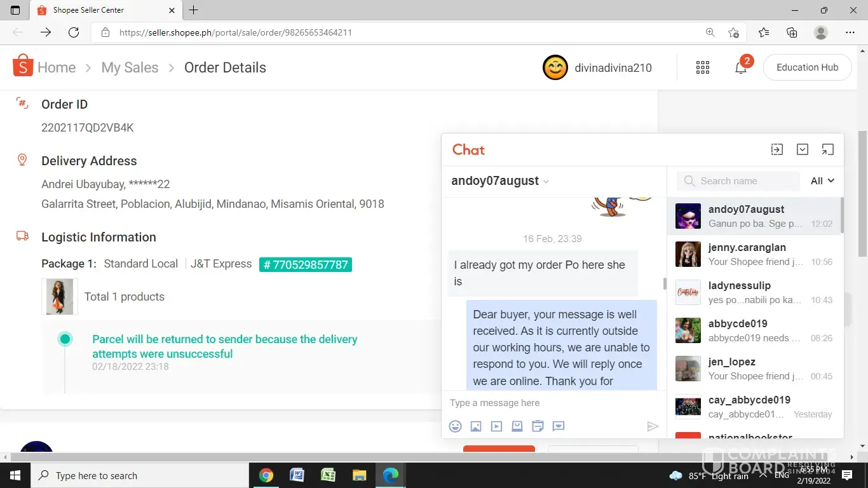
Task: Click the Shopee logo icon
Action: tap(23, 67)
